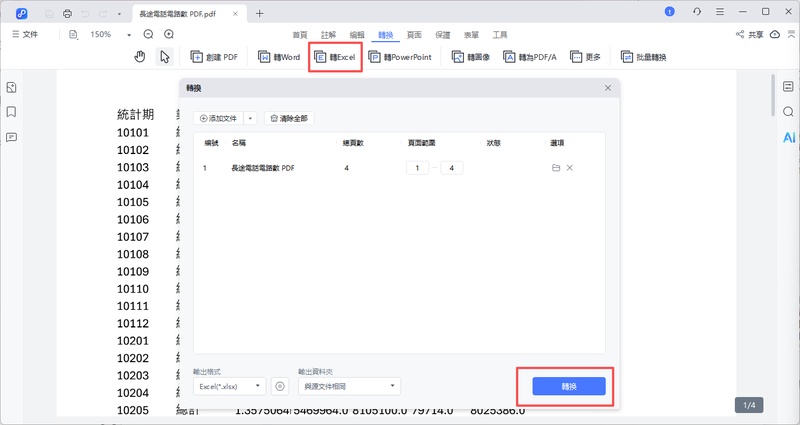Click the 清除全部 button
Image resolution: width=800 pixels, height=425 pixels.
pyautogui.click(x=290, y=118)
